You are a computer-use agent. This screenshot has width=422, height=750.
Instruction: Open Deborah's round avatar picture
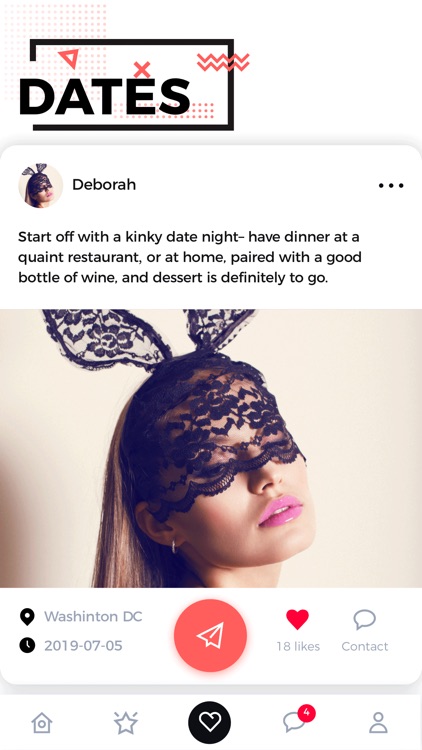41,185
